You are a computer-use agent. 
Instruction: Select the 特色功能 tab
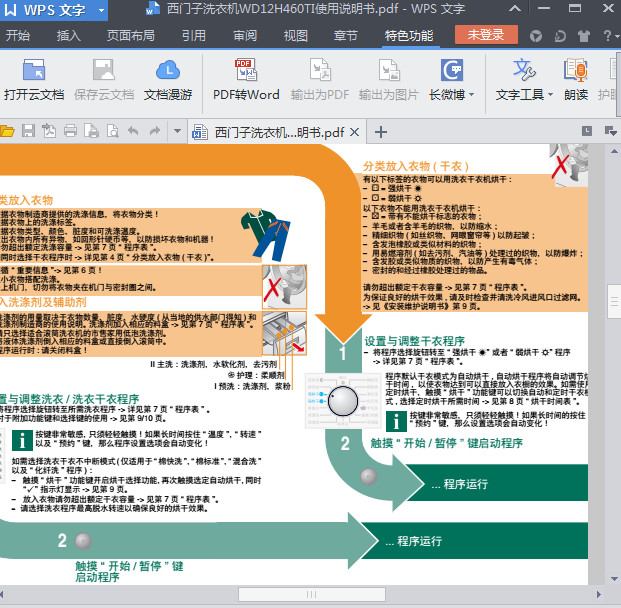(x=409, y=36)
